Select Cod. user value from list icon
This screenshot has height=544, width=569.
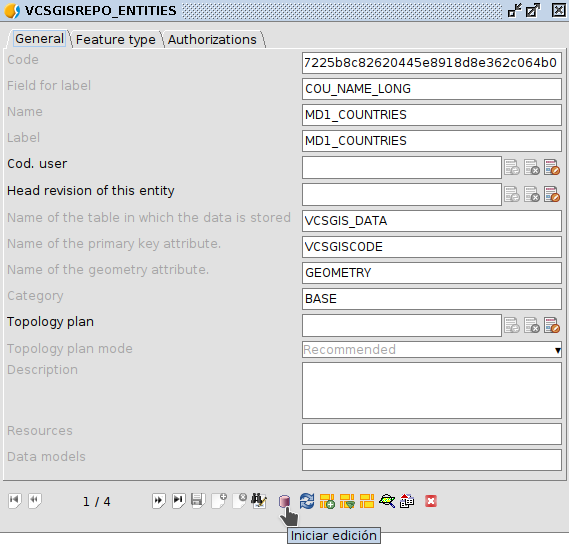click(x=512, y=167)
